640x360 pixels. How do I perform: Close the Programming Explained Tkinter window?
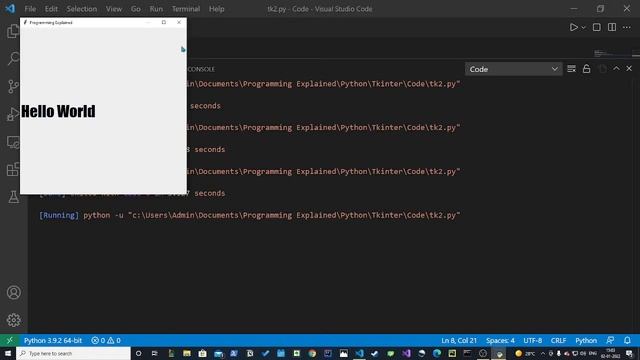[179, 22]
